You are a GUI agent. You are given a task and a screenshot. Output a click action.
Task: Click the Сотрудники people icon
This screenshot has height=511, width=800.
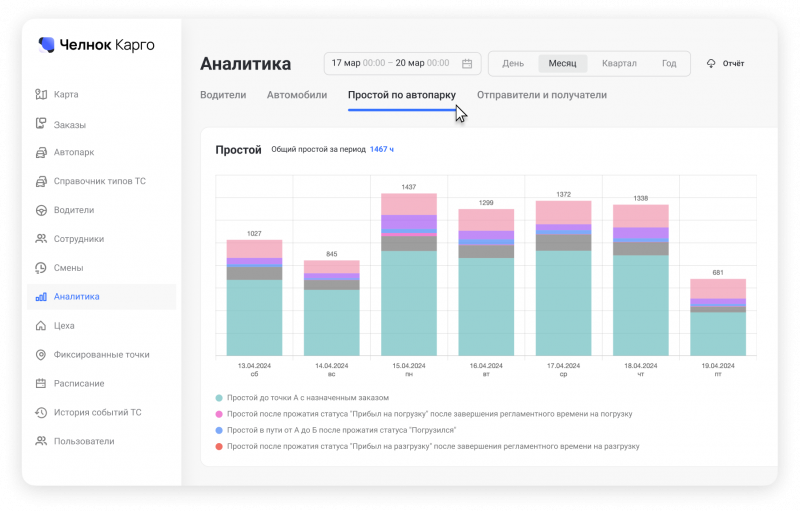tap(41, 239)
